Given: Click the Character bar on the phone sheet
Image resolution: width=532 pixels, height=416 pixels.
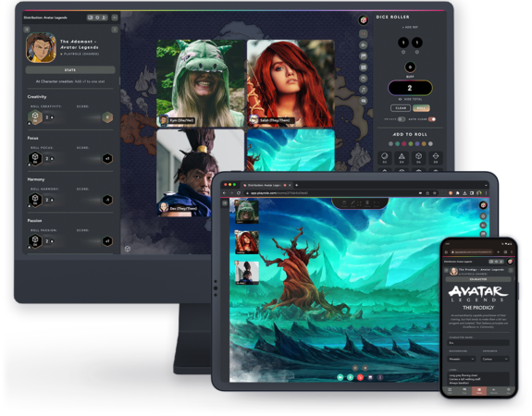Looking at the screenshot, I should point(478,279).
